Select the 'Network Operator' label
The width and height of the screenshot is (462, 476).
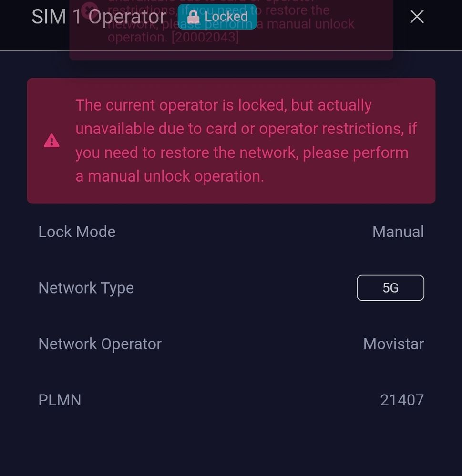100,344
